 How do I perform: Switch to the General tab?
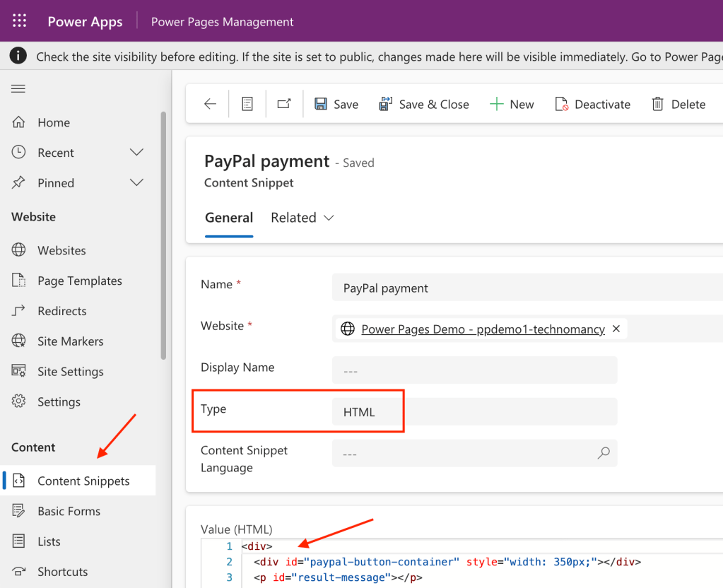tap(229, 218)
